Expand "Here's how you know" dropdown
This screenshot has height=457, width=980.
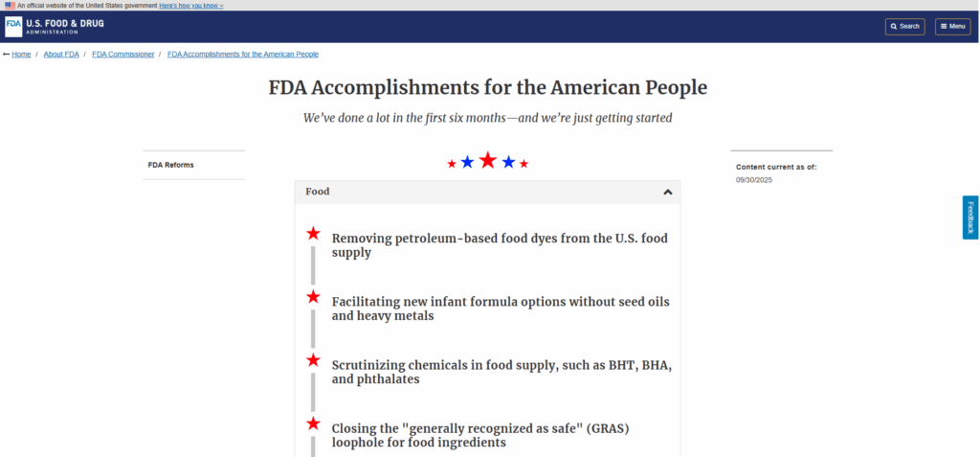coord(191,6)
